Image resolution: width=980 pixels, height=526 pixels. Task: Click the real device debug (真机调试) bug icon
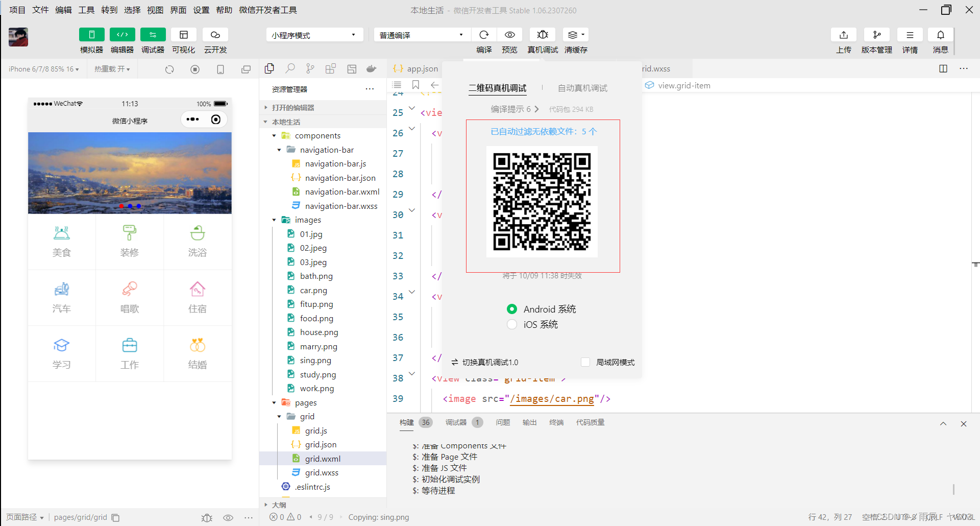click(543, 35)
